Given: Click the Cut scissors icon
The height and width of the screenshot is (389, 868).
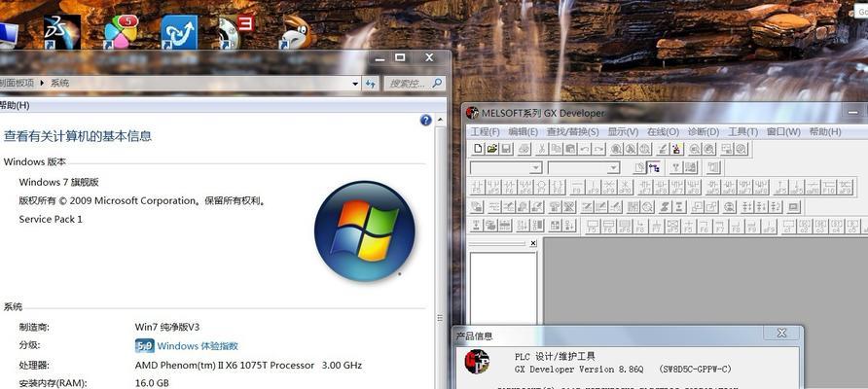Looking at the screenshot, I should [x=541, y=149].
